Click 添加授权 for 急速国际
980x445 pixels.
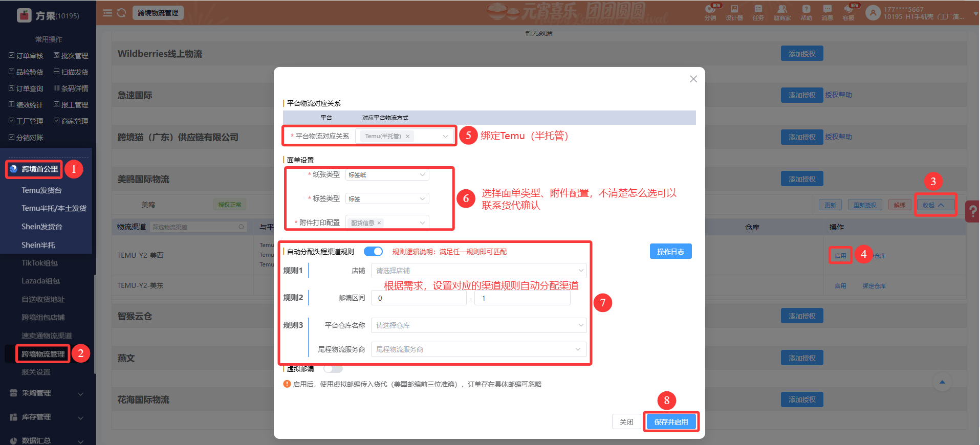tap(802, 95)
